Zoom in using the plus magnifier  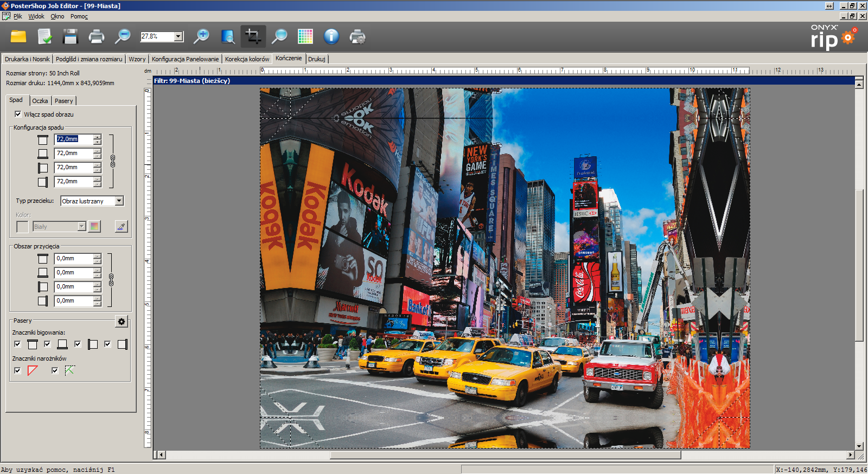tap(201, 37)
